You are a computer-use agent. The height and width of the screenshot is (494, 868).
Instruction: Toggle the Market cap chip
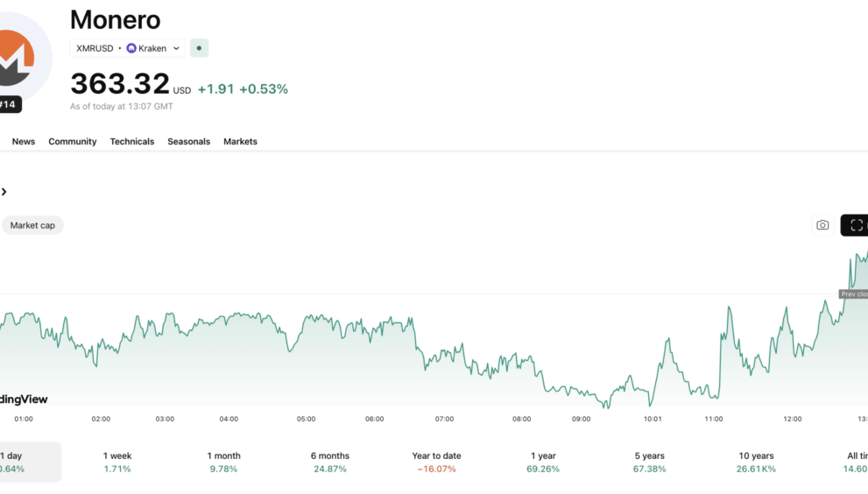click(x=32, y=225)
